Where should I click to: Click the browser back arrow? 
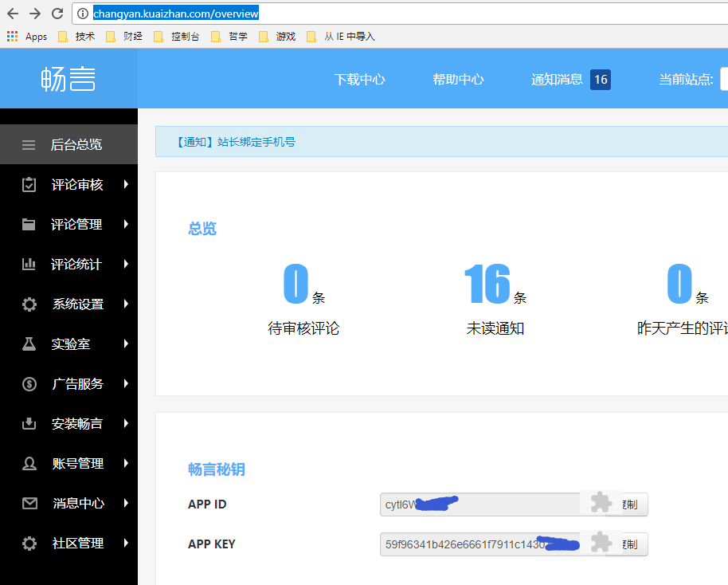pos(13,14)
